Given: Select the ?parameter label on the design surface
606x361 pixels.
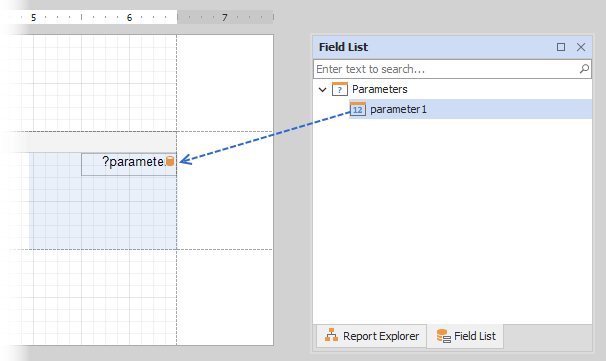Looking at the screenshot, I should [129, 164].
